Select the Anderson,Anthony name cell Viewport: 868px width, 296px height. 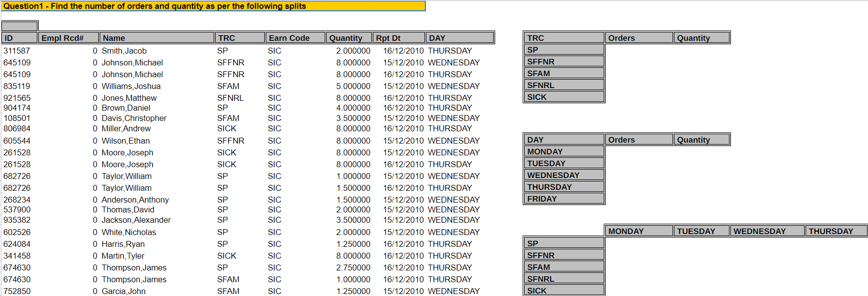[x=135, y=200]
